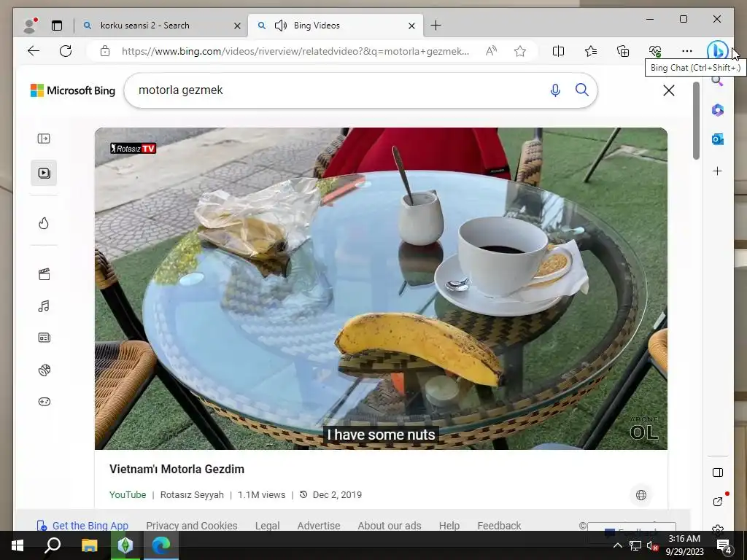Screen dimensions: 747x560
Task: Open Windows taskbar search
Action: click(53, 545)
